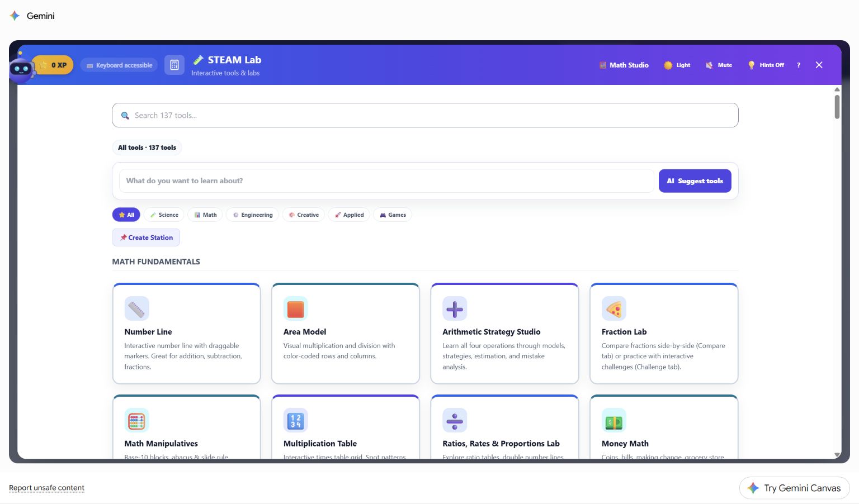Open Report unsafe content link

(46, 488)
